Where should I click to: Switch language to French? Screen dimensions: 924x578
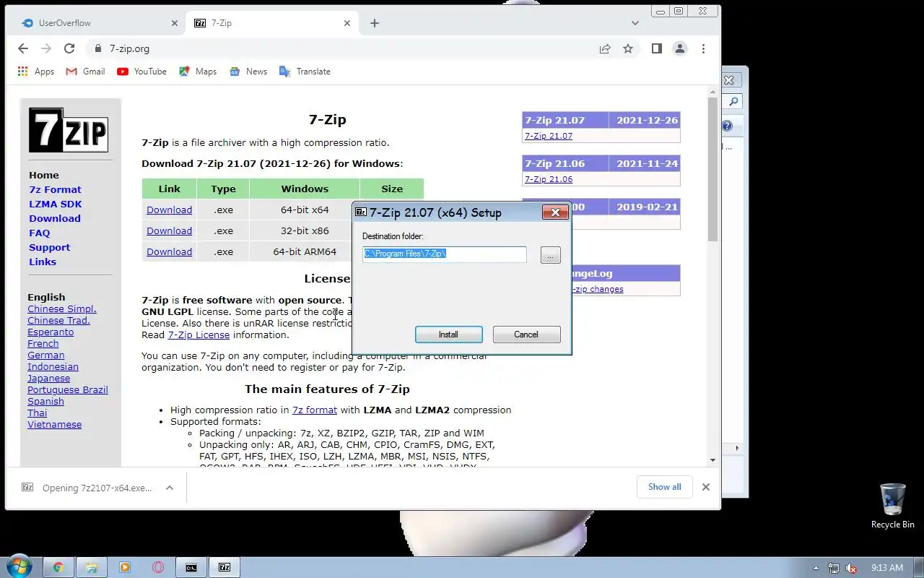tap(43, 343)
